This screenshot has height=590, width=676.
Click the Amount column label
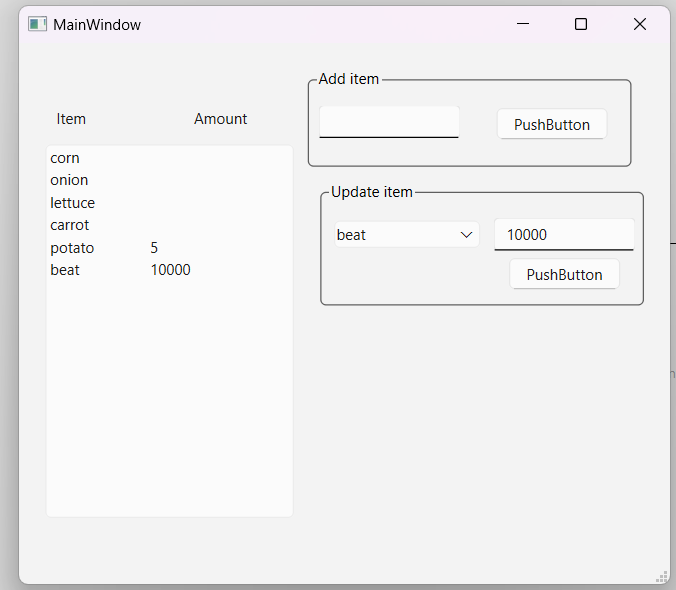click(220, 119)
